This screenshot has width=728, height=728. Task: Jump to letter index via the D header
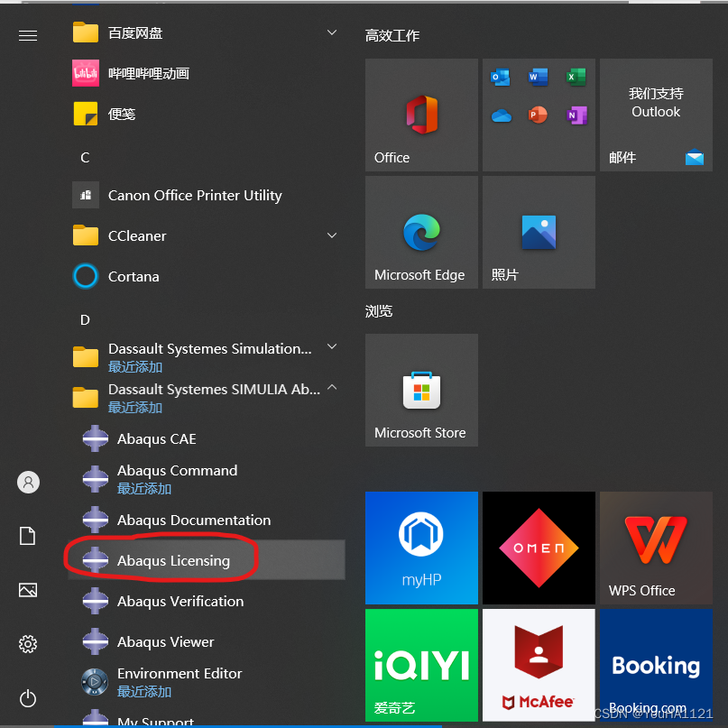pyautogui.click(x=85, y=320)
